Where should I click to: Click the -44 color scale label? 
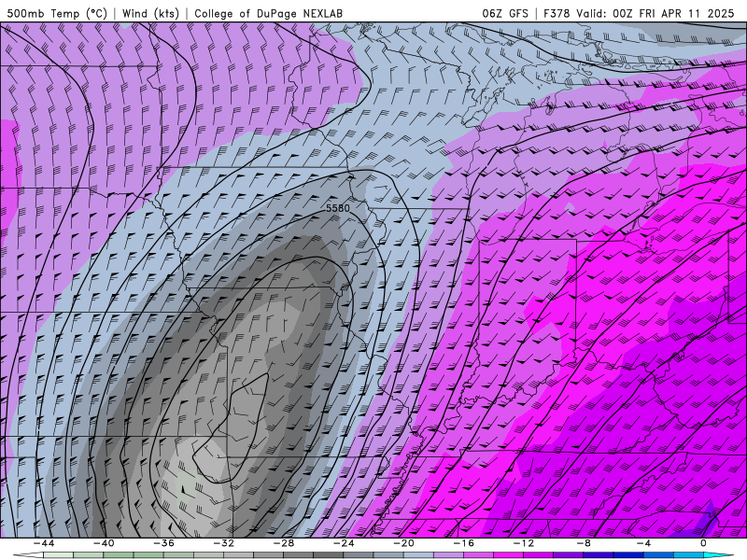[x=44, y=543]
